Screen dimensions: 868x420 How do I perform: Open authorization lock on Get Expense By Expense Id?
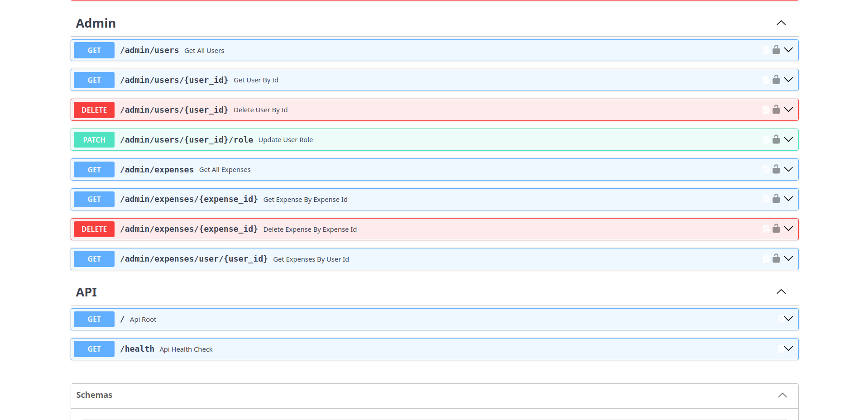pyautogui.click(x=776, y=199)
